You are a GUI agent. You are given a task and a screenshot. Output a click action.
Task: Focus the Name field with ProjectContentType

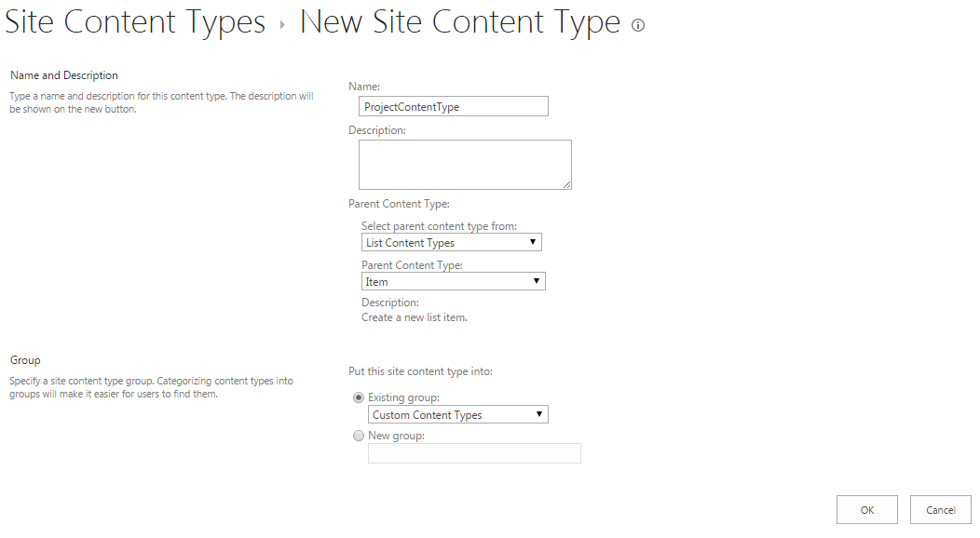(454, 106)
